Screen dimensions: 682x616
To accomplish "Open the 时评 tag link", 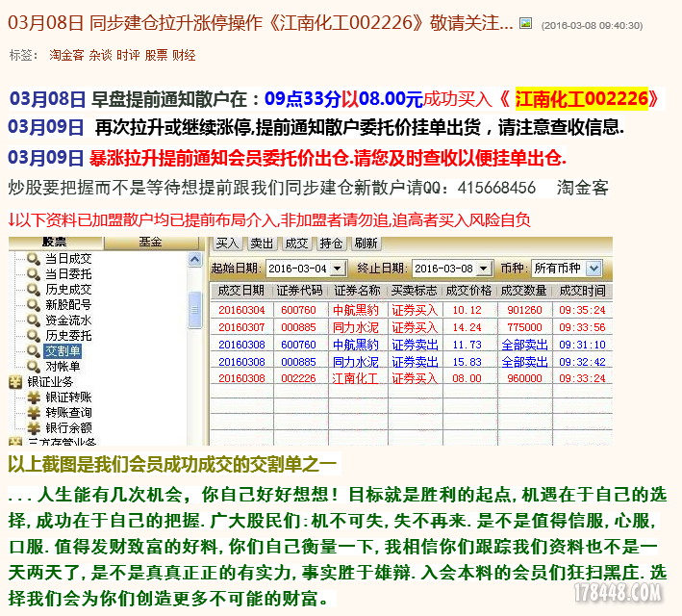I will coord(128,55).
